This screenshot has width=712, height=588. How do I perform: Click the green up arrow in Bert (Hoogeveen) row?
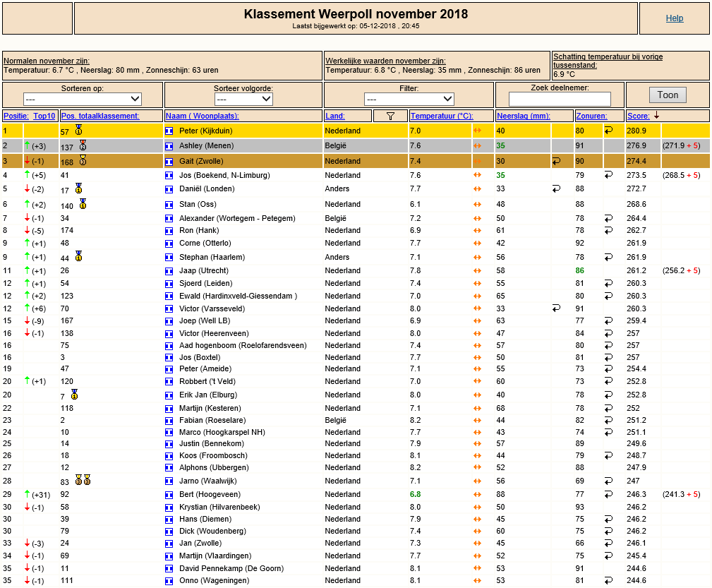pyautogui.click(x=28, y=494)
